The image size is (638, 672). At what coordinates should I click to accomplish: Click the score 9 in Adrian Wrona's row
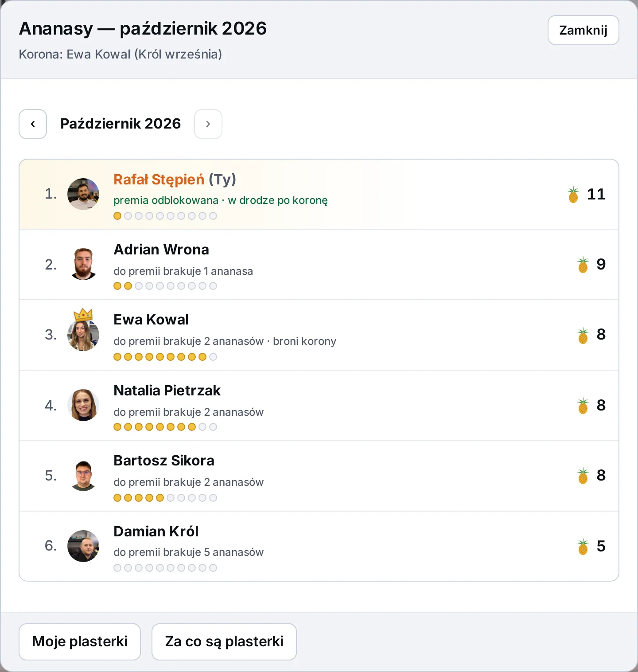(x=601, y=264)
